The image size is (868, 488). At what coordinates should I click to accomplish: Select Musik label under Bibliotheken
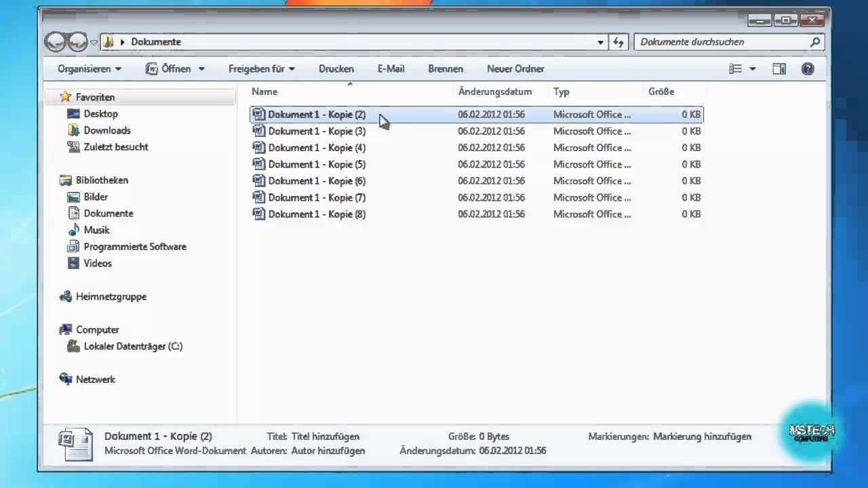pyautogui.click(x=97, y=230)
